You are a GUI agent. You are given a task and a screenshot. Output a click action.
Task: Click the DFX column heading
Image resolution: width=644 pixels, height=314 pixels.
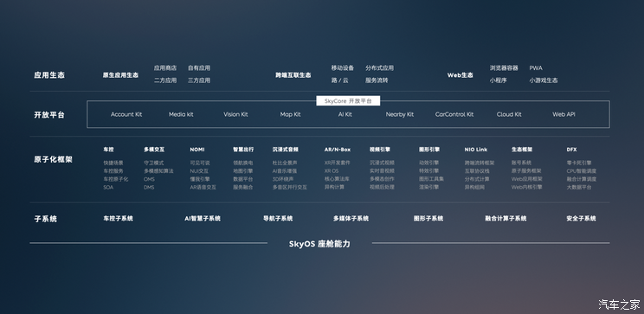[571, 150]
